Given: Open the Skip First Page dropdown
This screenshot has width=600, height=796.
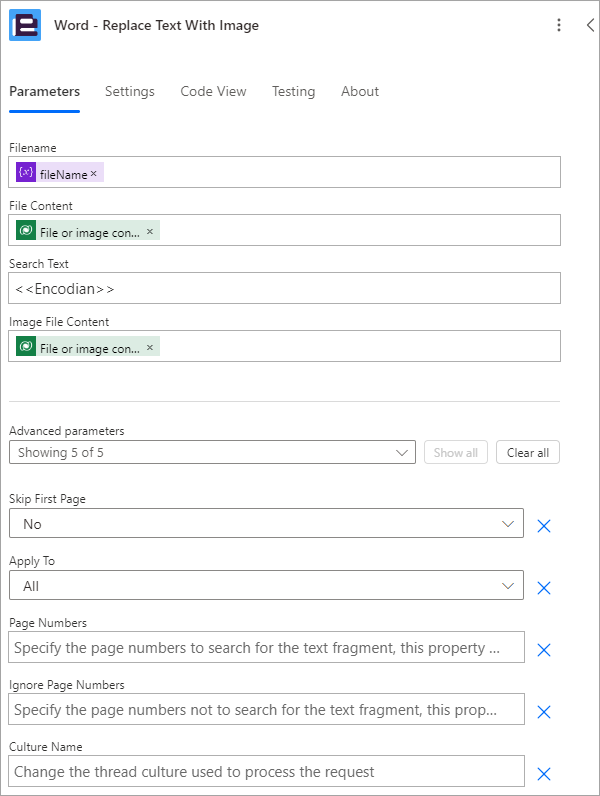Looking at the screenshot, I should pyautogui.click(x=266, y=523).
